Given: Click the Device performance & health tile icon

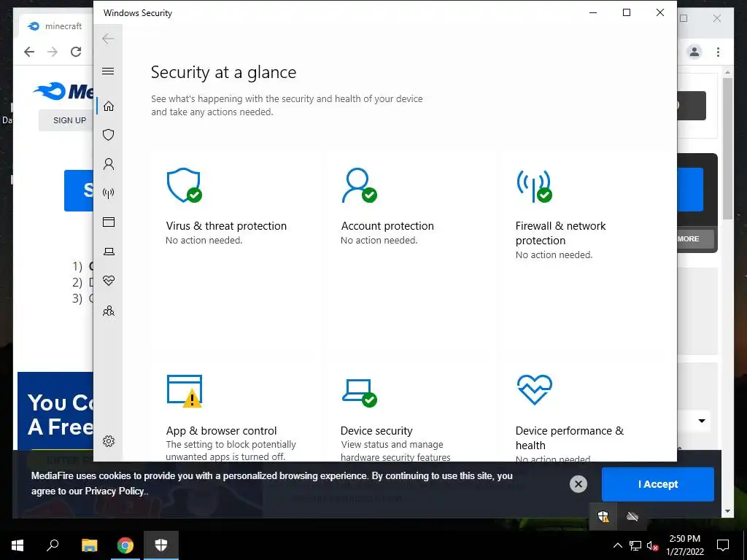Looking at the screenshot, I should click(535, 389).
